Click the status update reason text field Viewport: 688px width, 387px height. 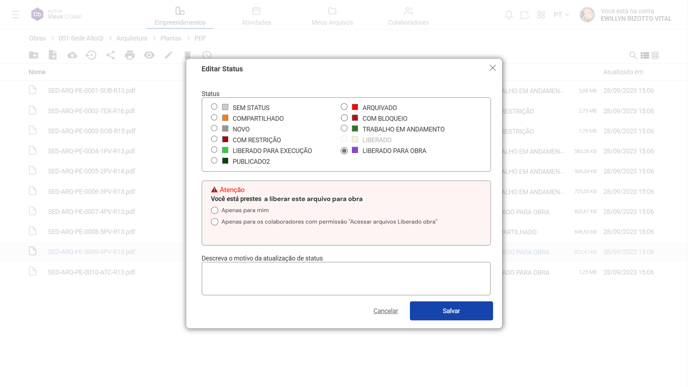[x=346, y=279]
